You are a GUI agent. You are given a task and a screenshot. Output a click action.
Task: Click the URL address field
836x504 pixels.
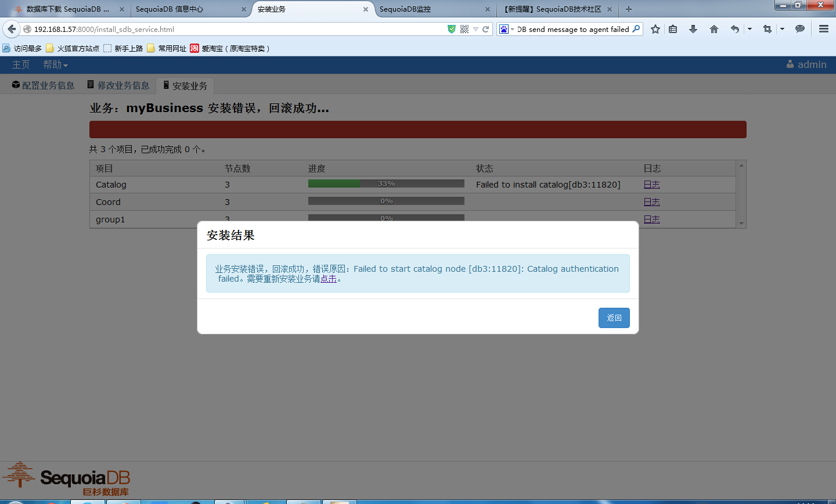coord(232,29)
